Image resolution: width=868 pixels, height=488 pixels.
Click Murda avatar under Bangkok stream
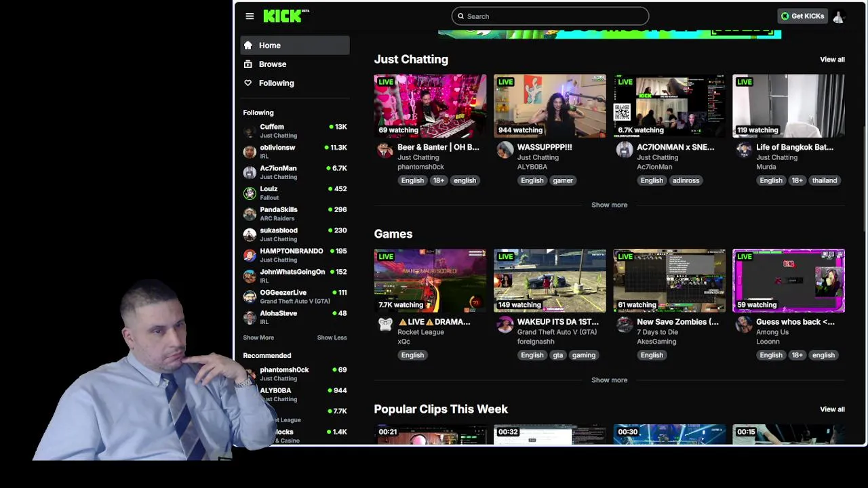pos(744,150)
